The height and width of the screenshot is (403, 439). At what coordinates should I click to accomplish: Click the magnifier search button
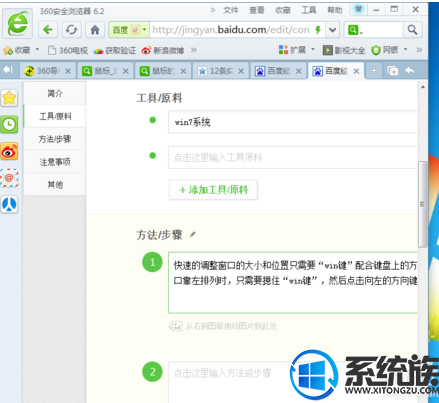pyautogui.click(x=412, y=30)
